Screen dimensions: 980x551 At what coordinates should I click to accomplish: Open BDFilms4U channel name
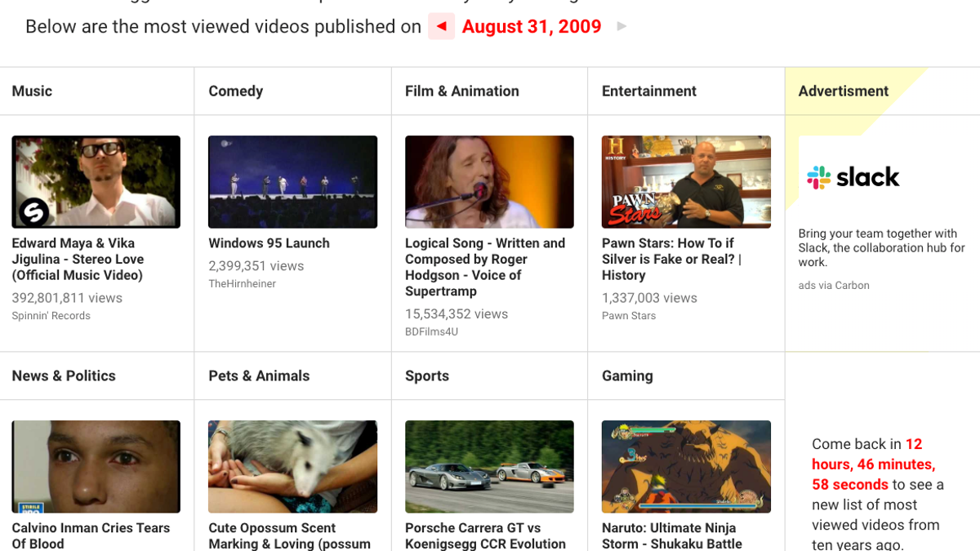(432, 332)
